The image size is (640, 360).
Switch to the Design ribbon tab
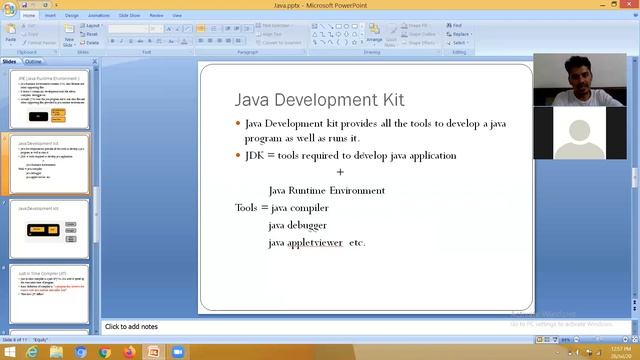71,16
